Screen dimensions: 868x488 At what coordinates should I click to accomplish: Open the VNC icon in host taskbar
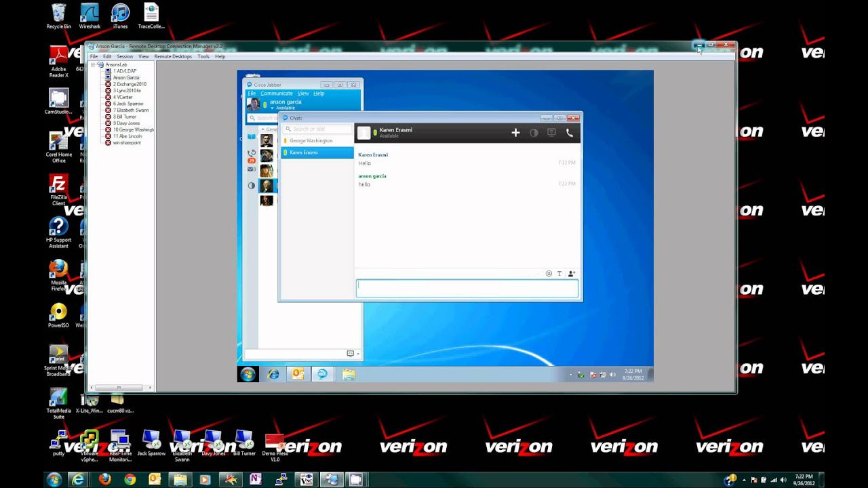coord(307,480)
